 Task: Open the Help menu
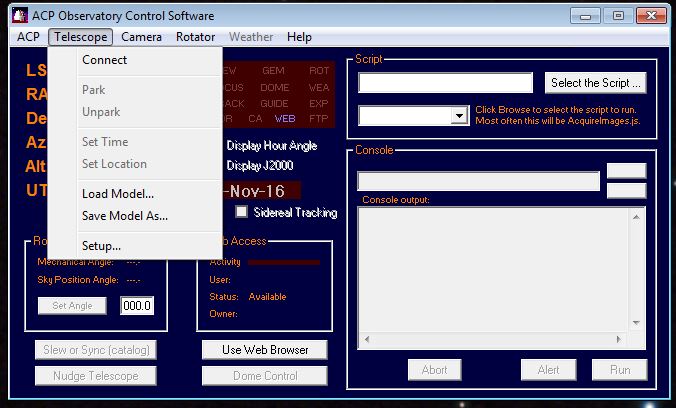(299, 37)
